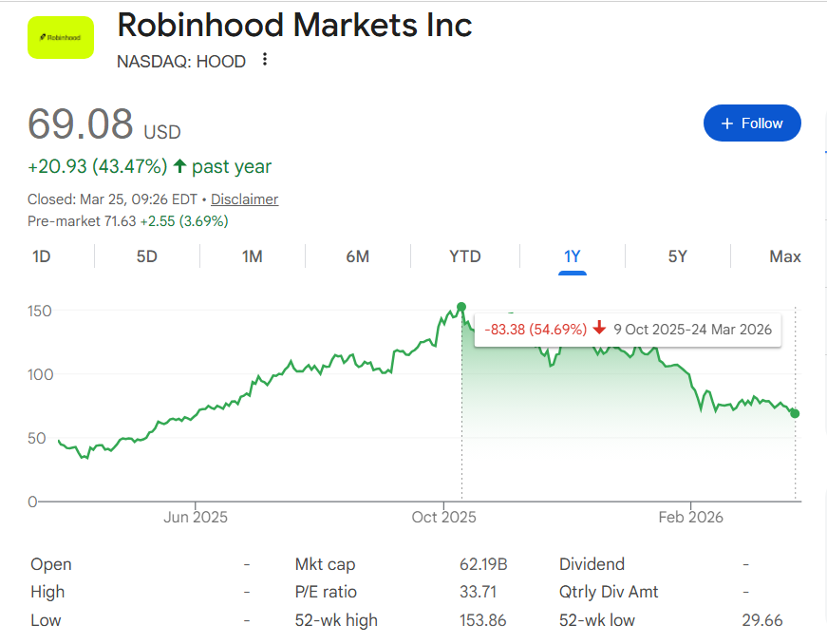Click the Robinhood company logo
This screenshot has width=827, height=644.
coord(60,37)
